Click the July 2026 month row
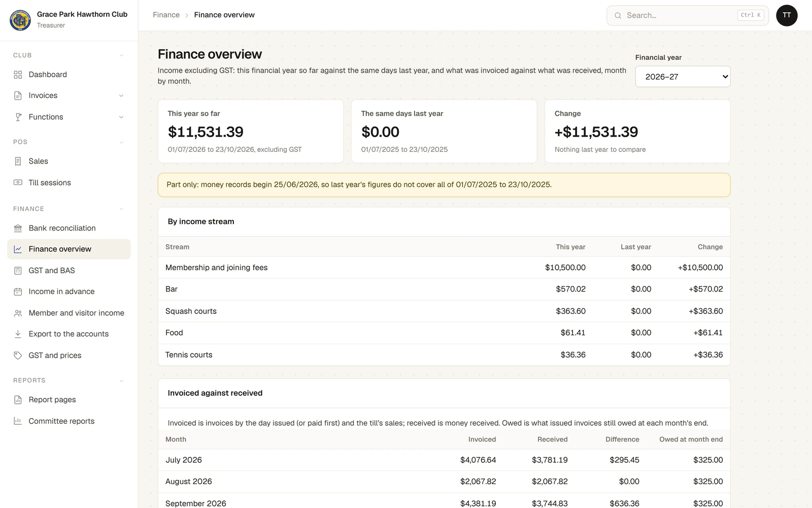Image resolution: width=812 pixels, height=508 pixels. tap(444, 460)
